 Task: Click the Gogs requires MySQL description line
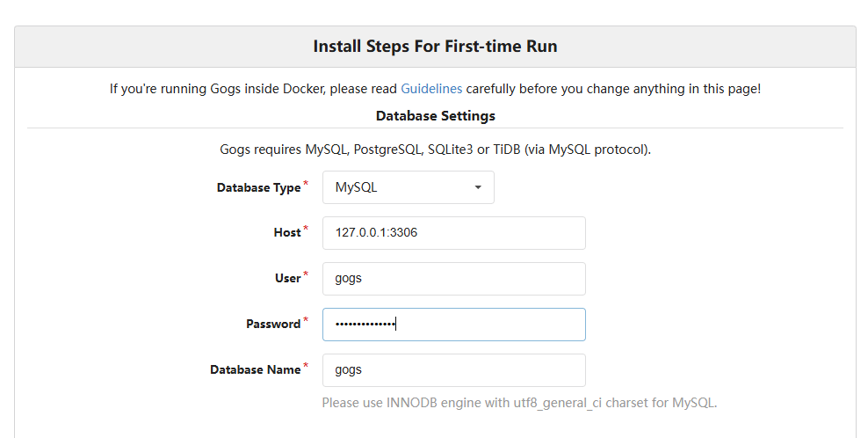point(435,150)
